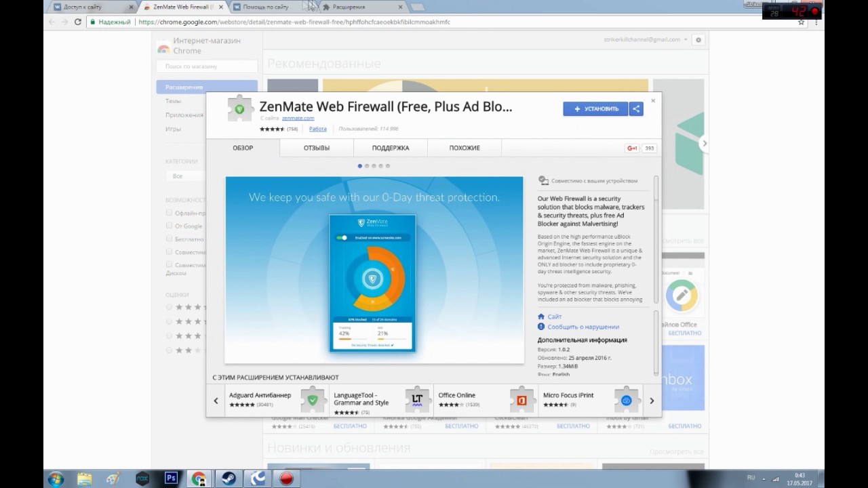Click the G+1 button

[632, 148]
